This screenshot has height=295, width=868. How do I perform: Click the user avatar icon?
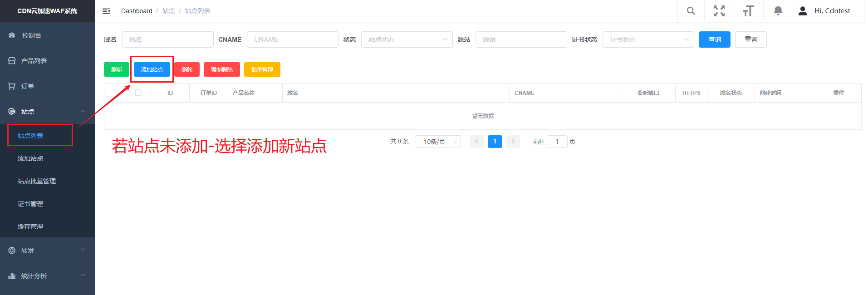pyautogui.click(x=802, y=11)
